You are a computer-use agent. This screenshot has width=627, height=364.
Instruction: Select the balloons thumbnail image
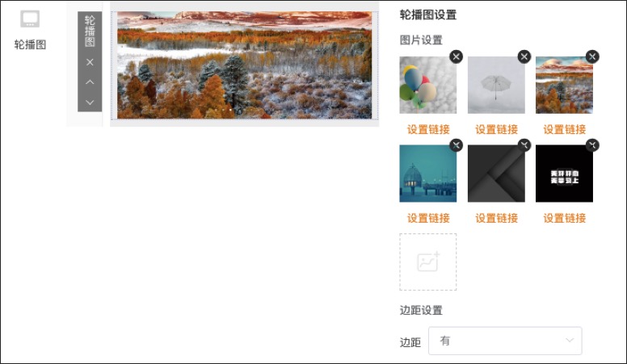click(428, 85)
